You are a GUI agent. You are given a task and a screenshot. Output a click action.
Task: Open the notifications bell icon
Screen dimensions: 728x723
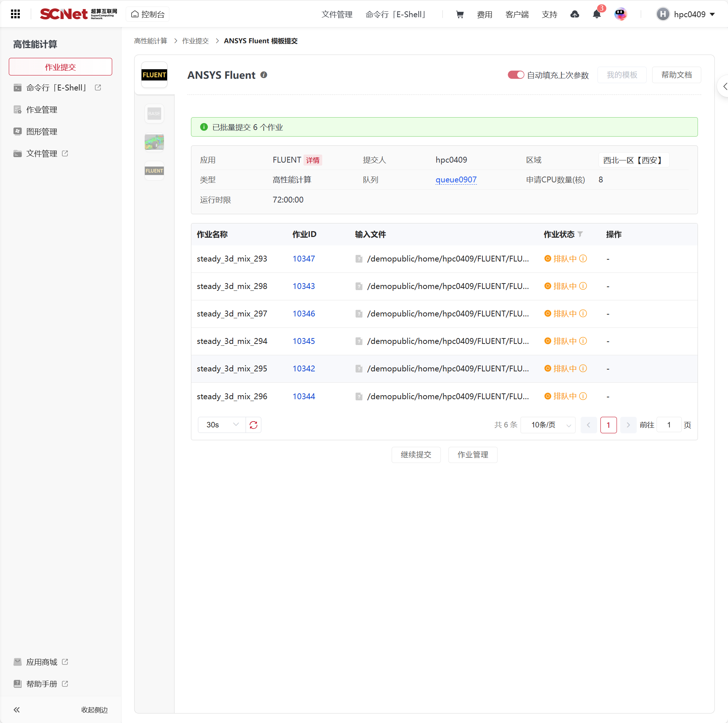pyautogui.click(x=596, y=14)
